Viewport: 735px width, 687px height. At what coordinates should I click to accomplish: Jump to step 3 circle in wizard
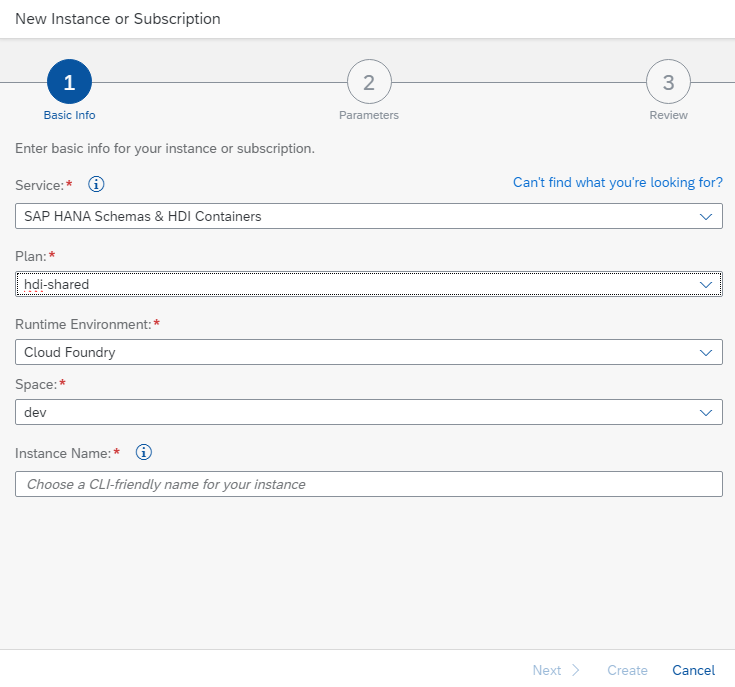[x=668, y=82]
